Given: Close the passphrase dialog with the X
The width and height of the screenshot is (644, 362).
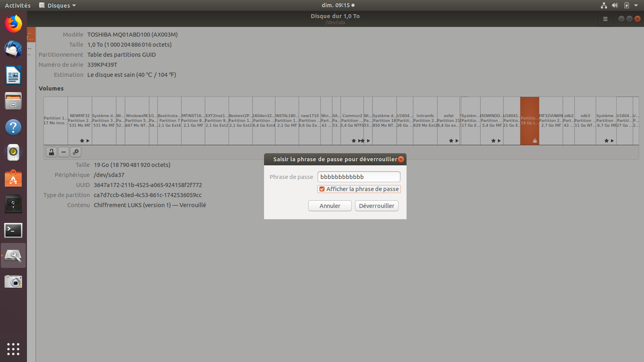Looking at the screenshot, I should (x=401, y=159).
